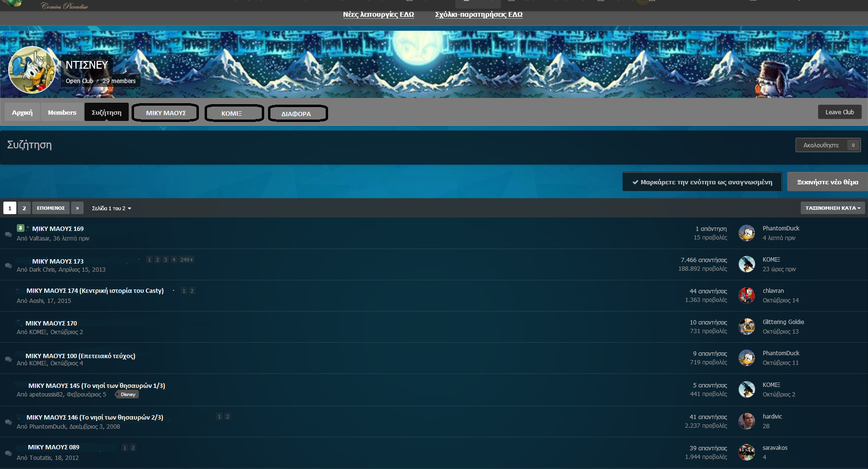Click speech bubble icon of ΜΙΚΥ ΜΑΟΥΣ 089 row
The image size is (868, 469).
click(x=8, y=453)
